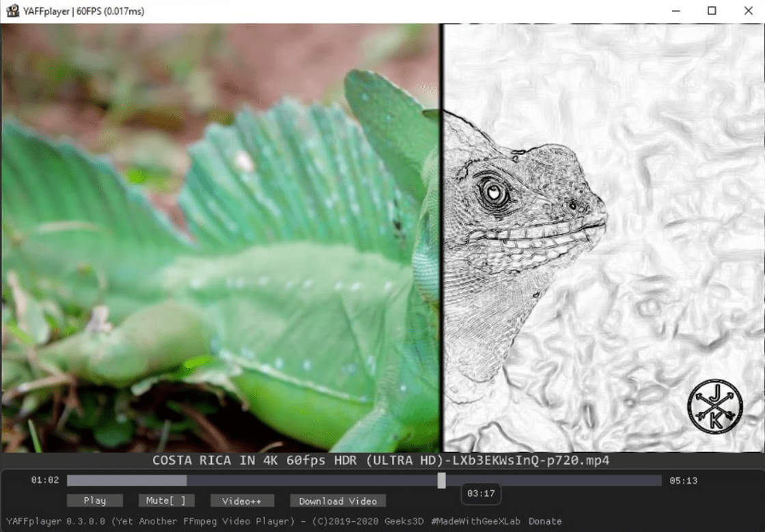This screenshot has width=765, height=532.
Task: Click the Play button
Action: (x=95, y=501)
